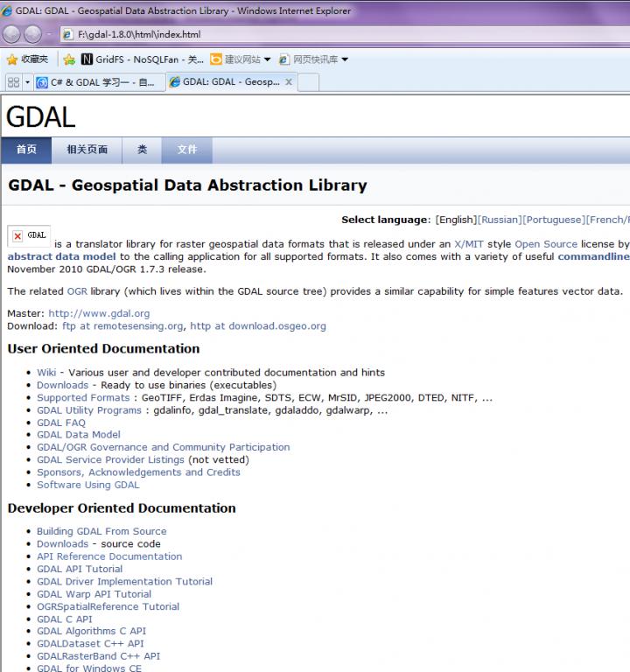This screenshot has width=630, height=672.
Task: Open the GDAL Service Provider Listings link
Action: tap(110, 459)
